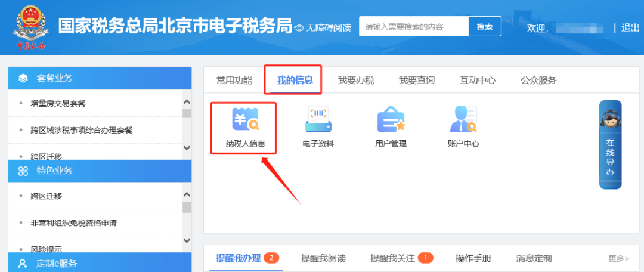
Task: Click the 定制e服务 person icon
Action: click(23, 264)
